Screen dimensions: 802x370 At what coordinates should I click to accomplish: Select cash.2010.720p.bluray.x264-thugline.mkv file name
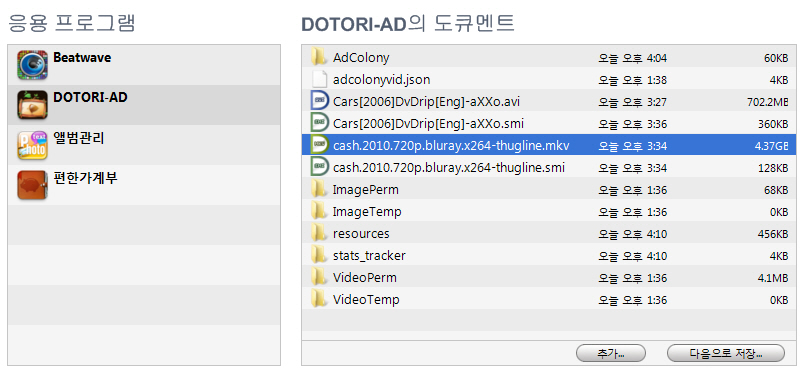[451, 146]
